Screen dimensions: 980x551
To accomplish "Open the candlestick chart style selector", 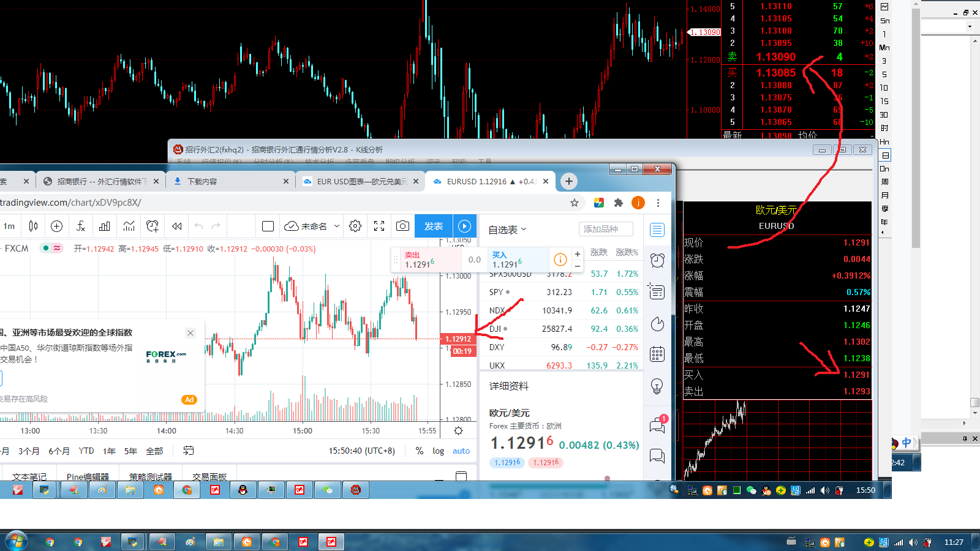I will [x=33, y=227].
